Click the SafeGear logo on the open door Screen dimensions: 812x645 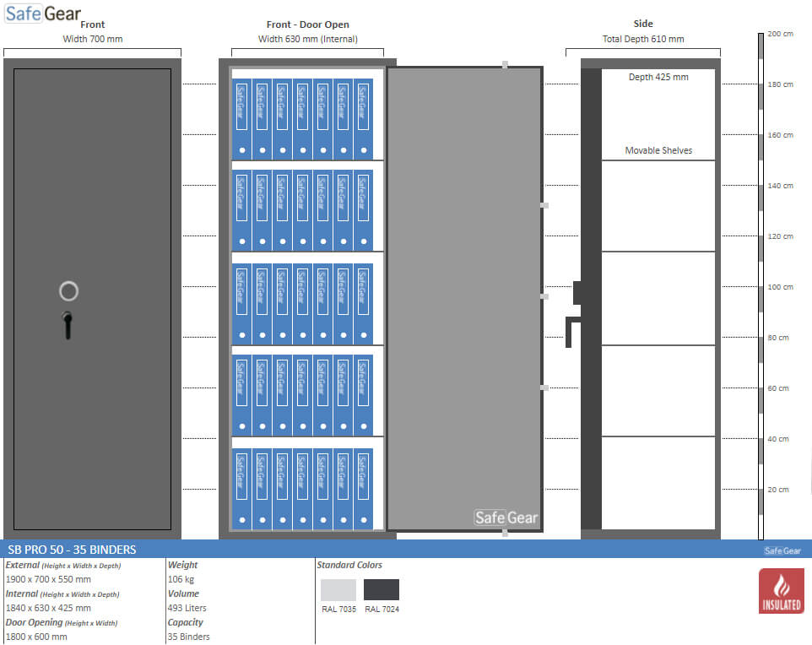coord(506,518)
